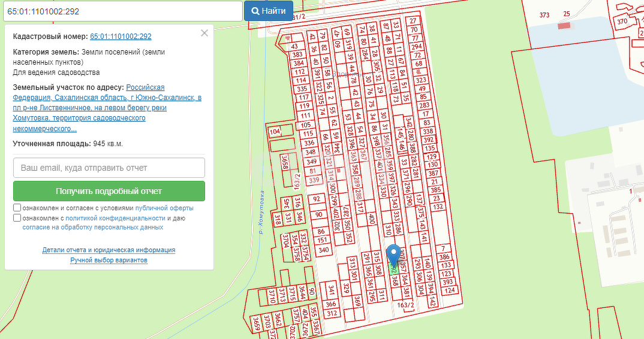
Task: Open the публичной оферты link
Action: [164, 208]
